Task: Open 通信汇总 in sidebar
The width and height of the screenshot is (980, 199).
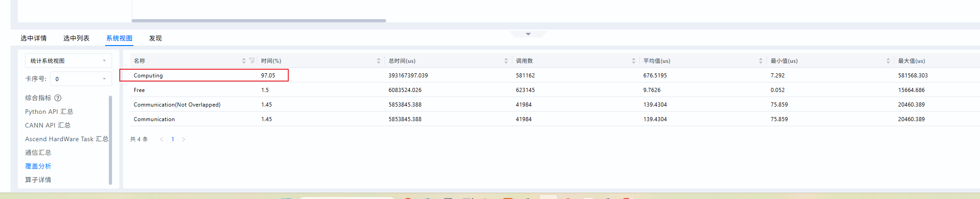Action: (38, 153)
